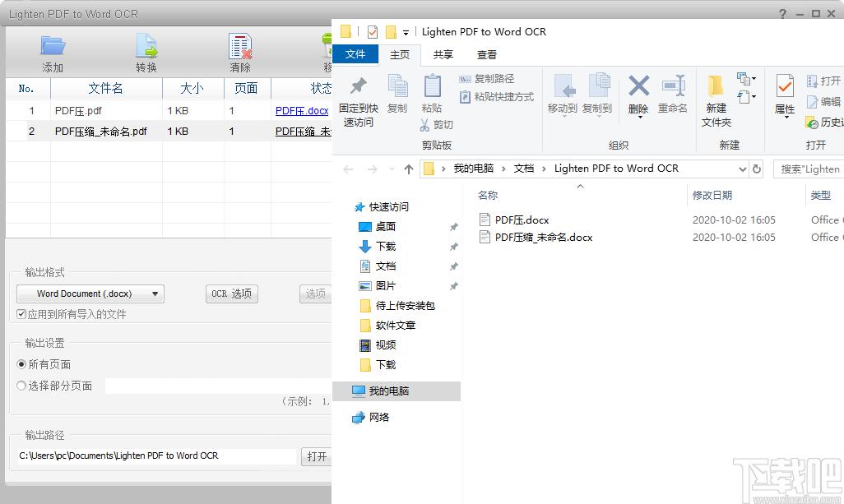Click the Explorer search box
The height and width of the screenshot is (504, 844).
coord(809,169)
